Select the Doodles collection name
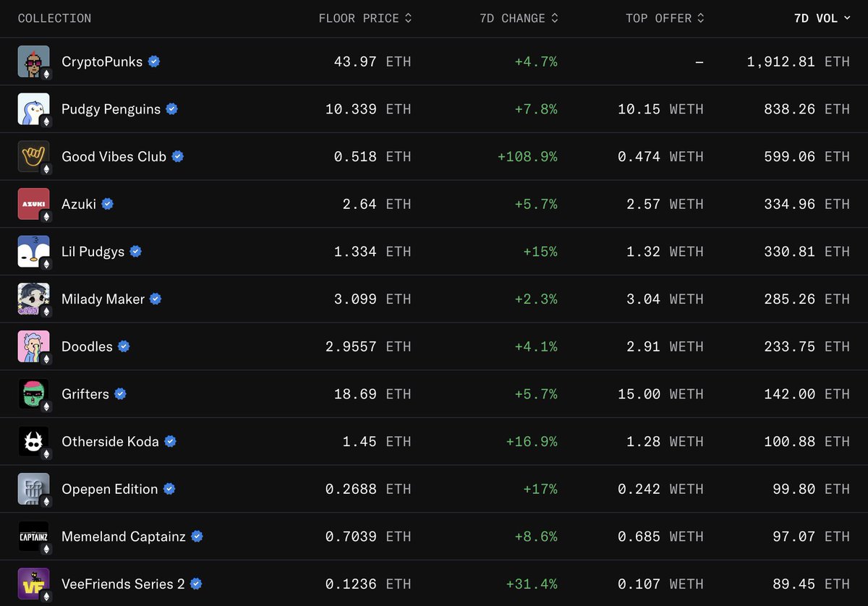The height and width of the screenshot is (606, 868). [x=87, y=346]
